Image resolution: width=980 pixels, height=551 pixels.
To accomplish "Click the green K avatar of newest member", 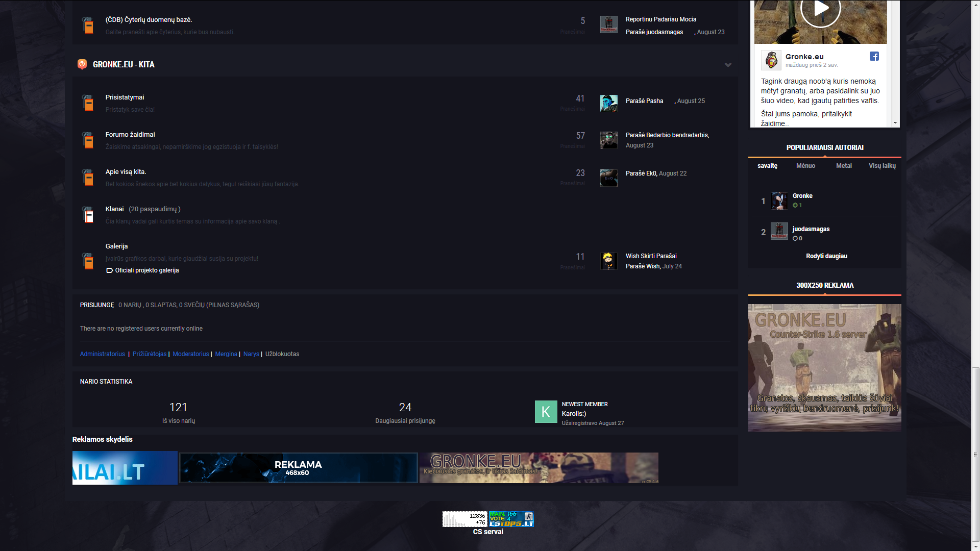I will [546, 412].
